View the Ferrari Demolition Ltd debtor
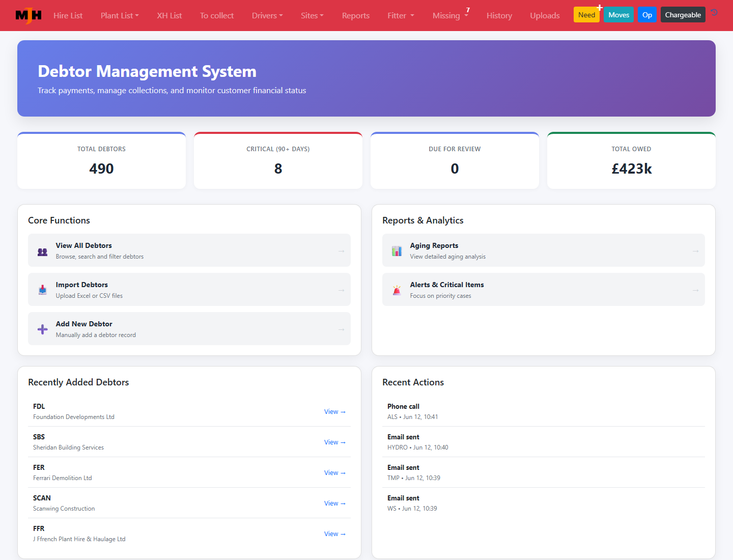This screenshot has height=560, width=733. (335, 472)
